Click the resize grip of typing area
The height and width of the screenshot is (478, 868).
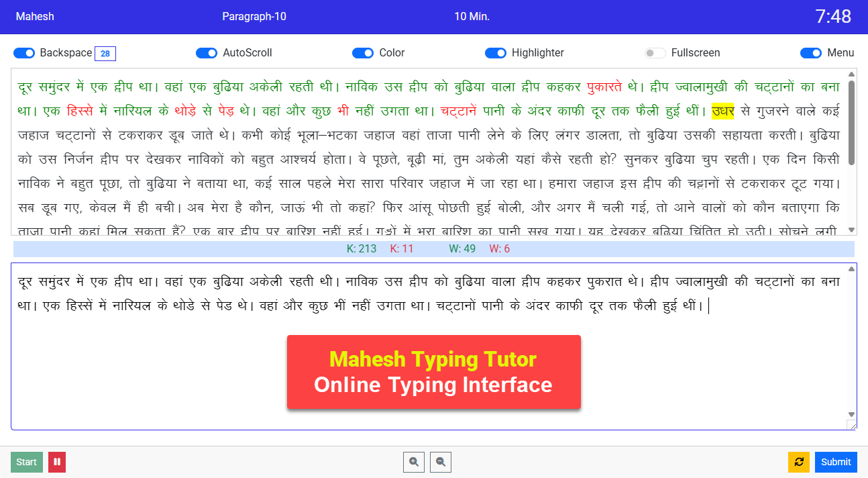point(852,425)
